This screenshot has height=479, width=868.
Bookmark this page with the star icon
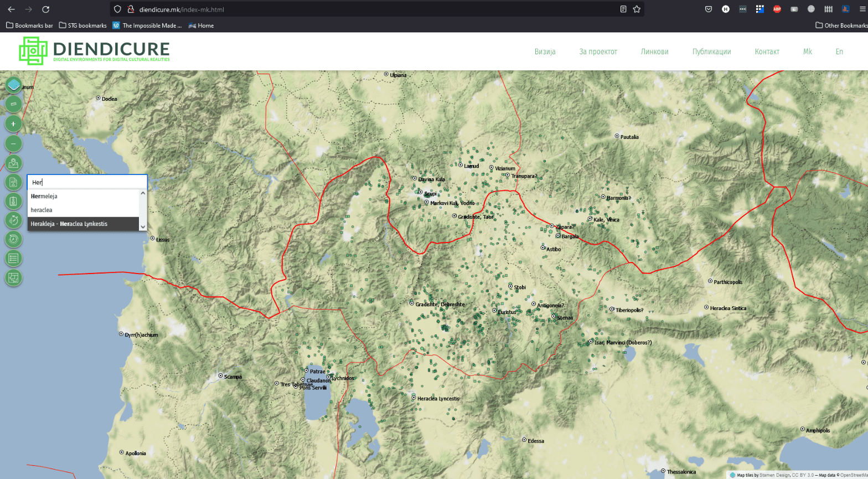(x=637, y=9)
